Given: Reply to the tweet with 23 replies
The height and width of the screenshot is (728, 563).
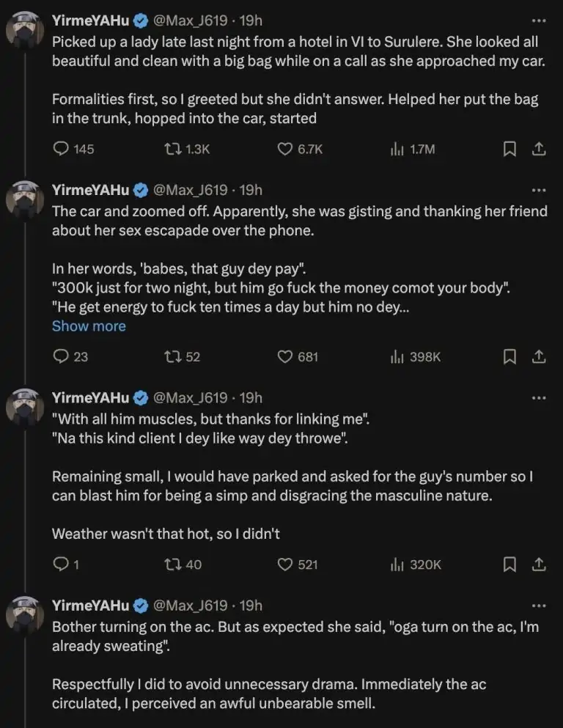Looking at the screenshot, I should pos(62,357).
